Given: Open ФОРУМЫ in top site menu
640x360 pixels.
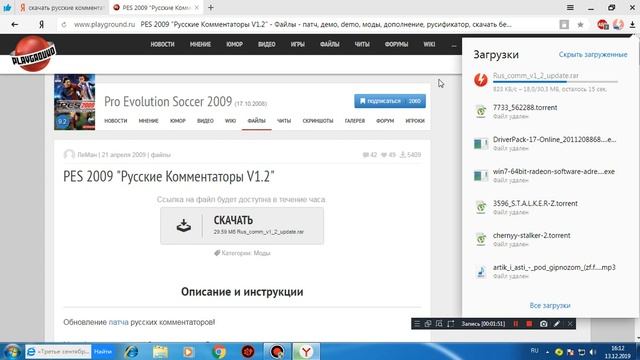Looking at the screenshot, I should pyautogui.click(x=396, y=44).
